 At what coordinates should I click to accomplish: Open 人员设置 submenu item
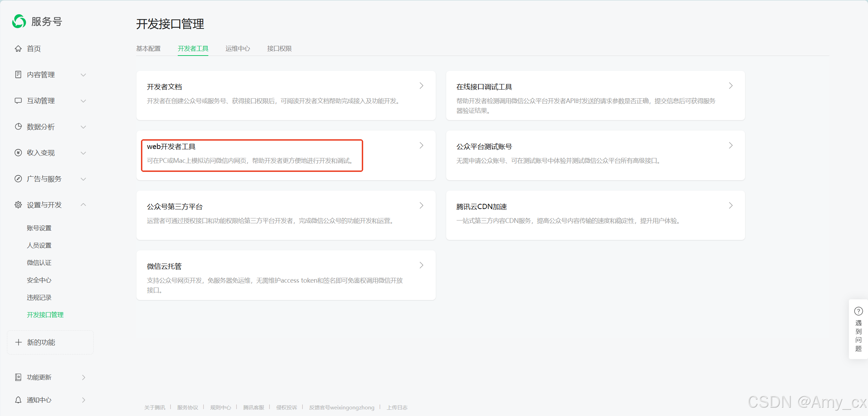coord(39,245)
